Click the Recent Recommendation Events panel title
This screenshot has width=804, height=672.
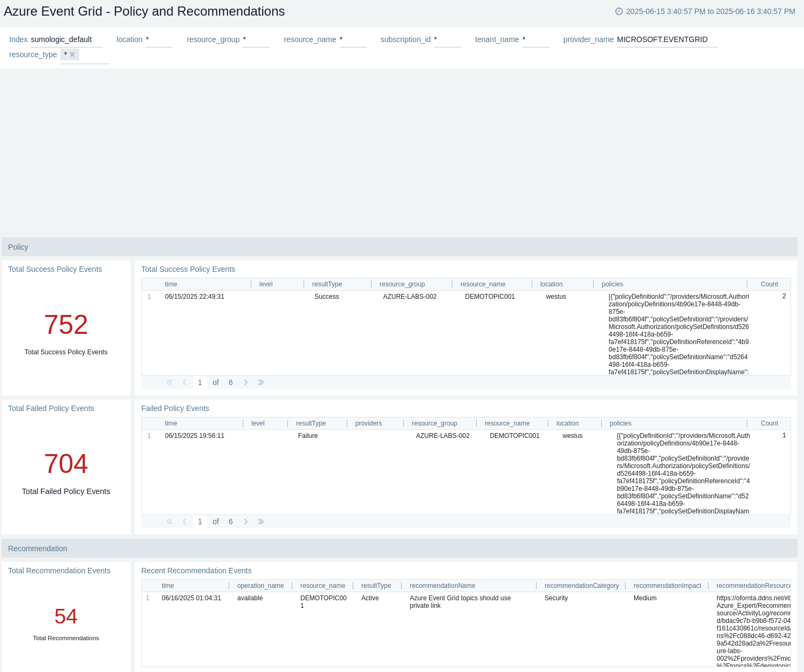(x=196, y=571)
